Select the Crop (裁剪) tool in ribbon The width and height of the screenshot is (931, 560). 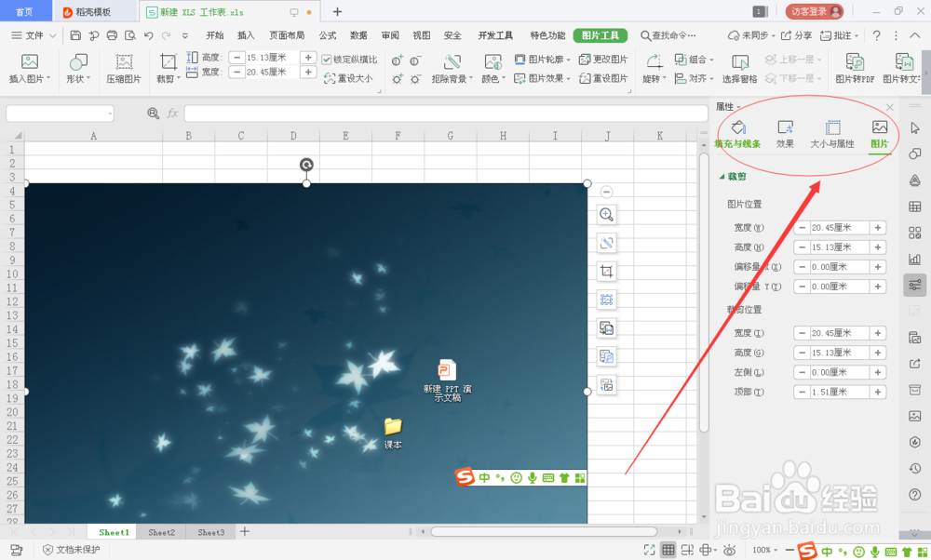[x=169, y=61]
